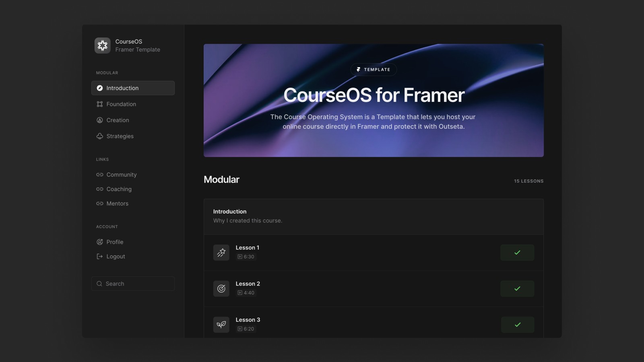
Task: Click the Mentors link icon
Action: point(100,204)
